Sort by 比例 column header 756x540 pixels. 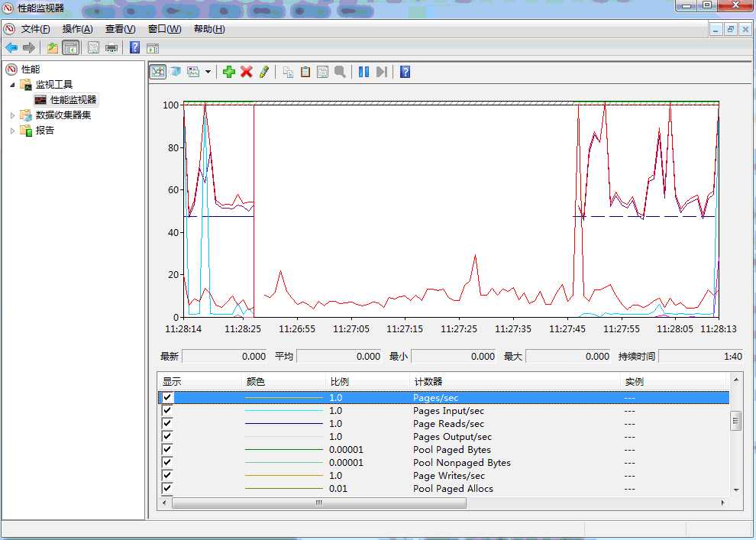[367, 381]
